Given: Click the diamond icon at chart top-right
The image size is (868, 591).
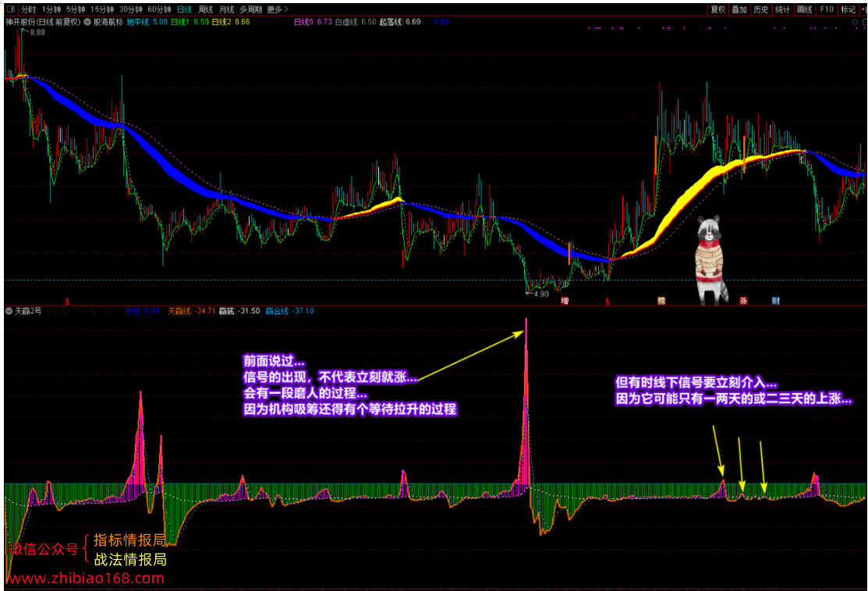Looking at the screenshot, I should tap(856, 22).
